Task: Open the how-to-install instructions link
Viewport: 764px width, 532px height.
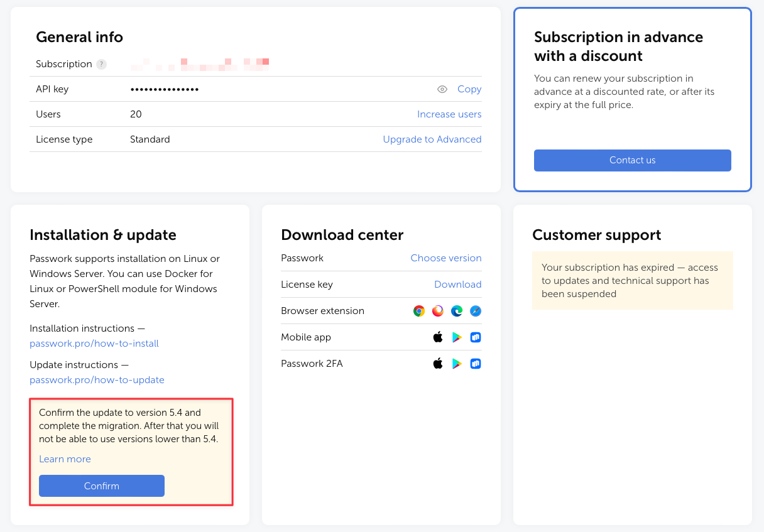Action: tap(94, 343)
